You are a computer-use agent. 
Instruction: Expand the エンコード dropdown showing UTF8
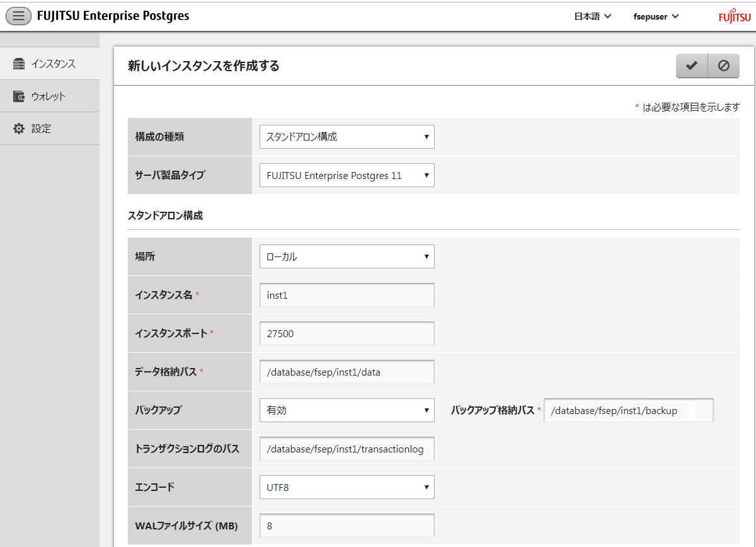pyautogui.click(x=347, y=487)
